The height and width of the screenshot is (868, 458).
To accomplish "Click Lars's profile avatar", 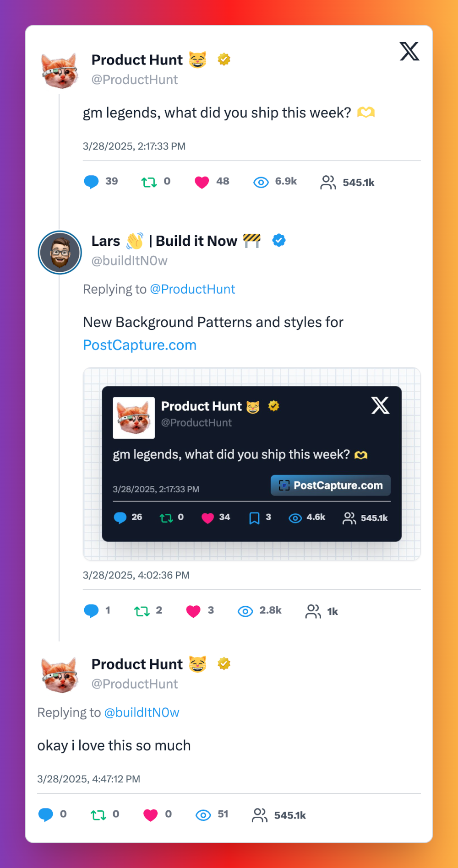I will [x=60, y=253].
